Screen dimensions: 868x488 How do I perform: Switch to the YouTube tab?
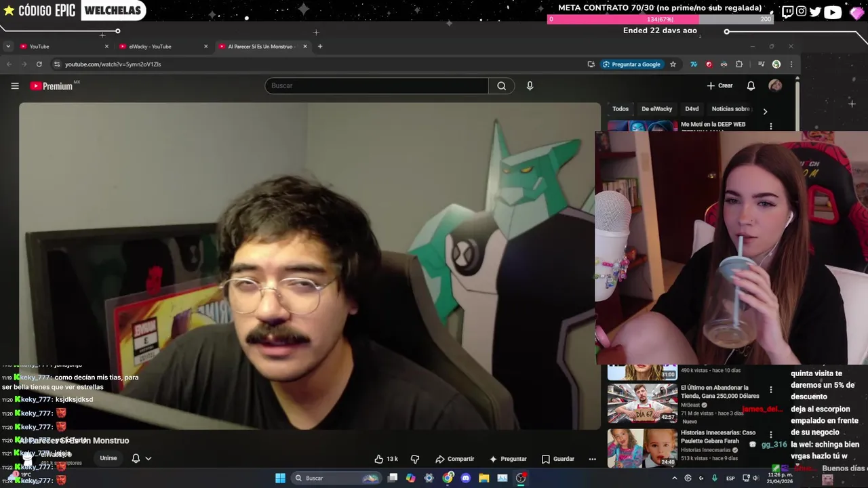click(x=63, y=47)
